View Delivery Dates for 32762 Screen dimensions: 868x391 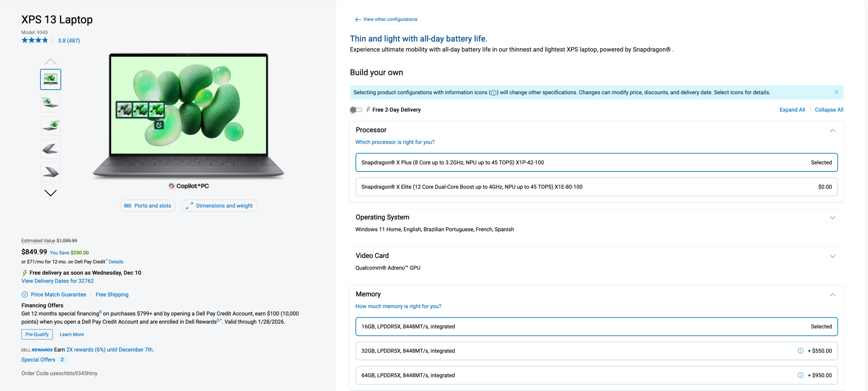[x=57, y=281]
